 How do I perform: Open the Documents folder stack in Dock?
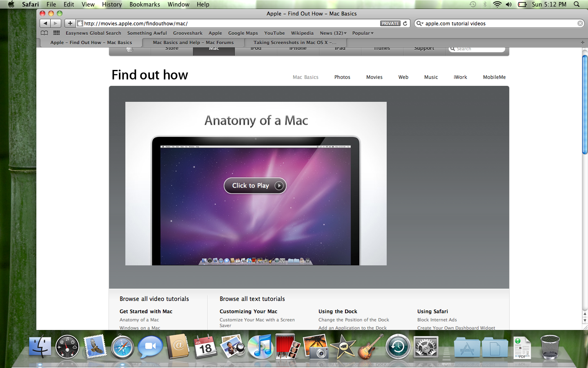(494, 348)
